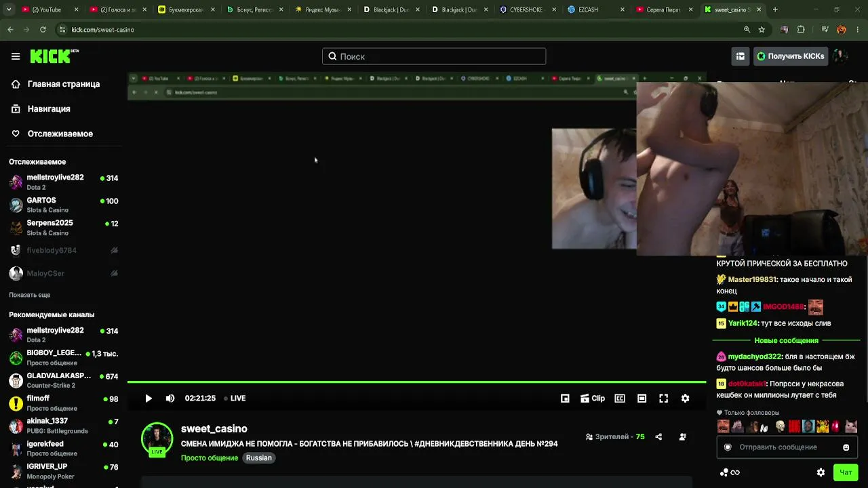This screenshot has height=488, width=868.
Task: Click the Поиск search field
Action: pos(434,56)
